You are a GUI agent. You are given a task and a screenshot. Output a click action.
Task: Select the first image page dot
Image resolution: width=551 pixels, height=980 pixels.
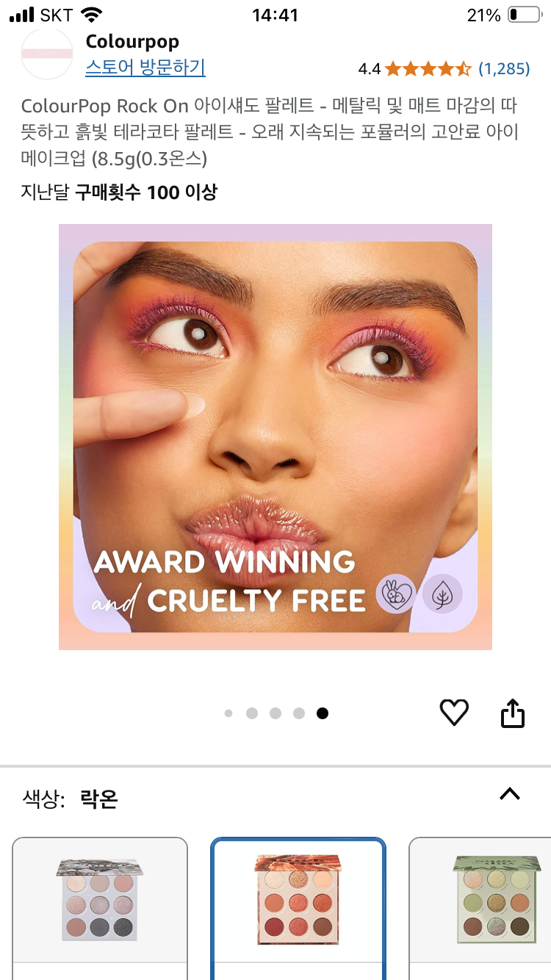(228, 713)
